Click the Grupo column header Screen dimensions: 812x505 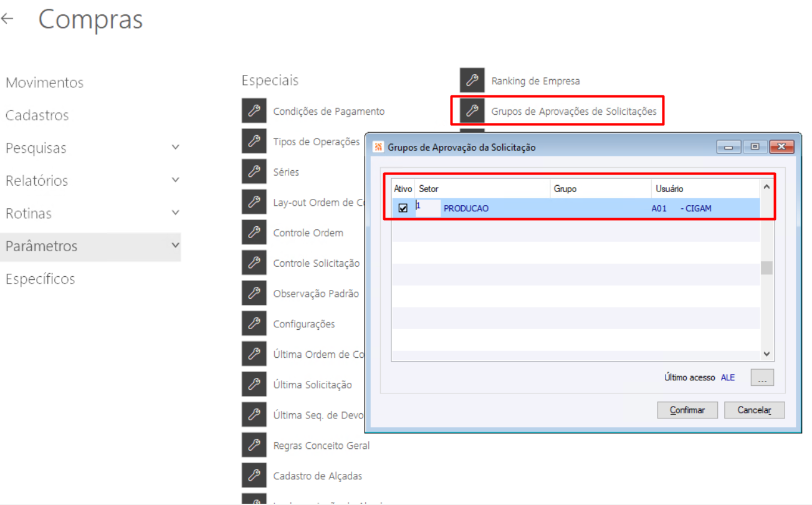pyautogui.click(x=601, y=189)
